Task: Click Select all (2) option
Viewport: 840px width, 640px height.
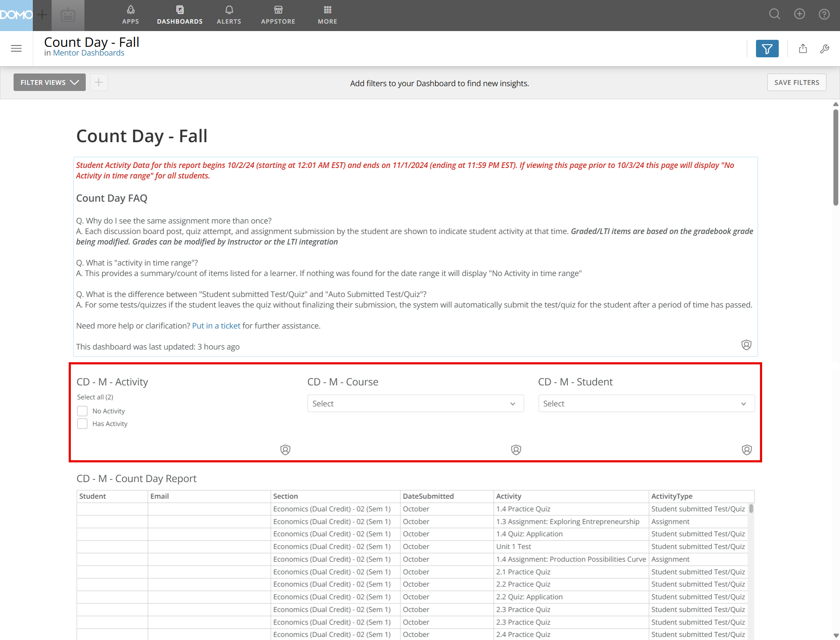Action: 95,397
